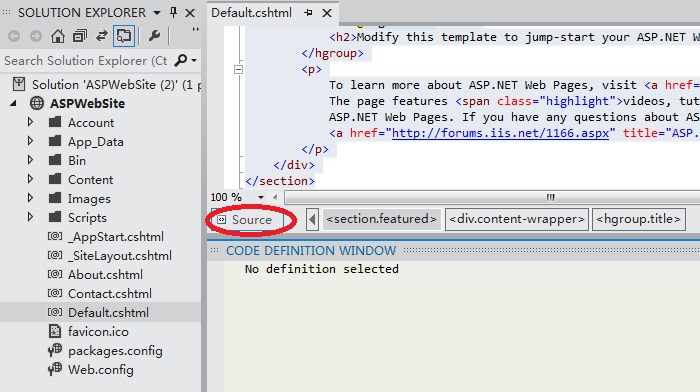Click the Sync with Active Document icon
The width and height of the screenshot is (700, 392).
(102, 36)
